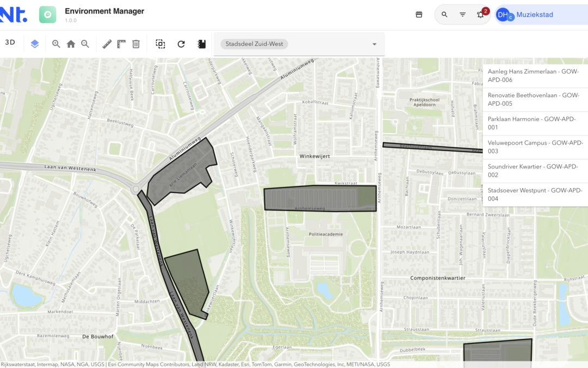The height and width of the screenshot is (368, 588).
Task: Clear measurements with the trash icon
Action: coord(136,44)
